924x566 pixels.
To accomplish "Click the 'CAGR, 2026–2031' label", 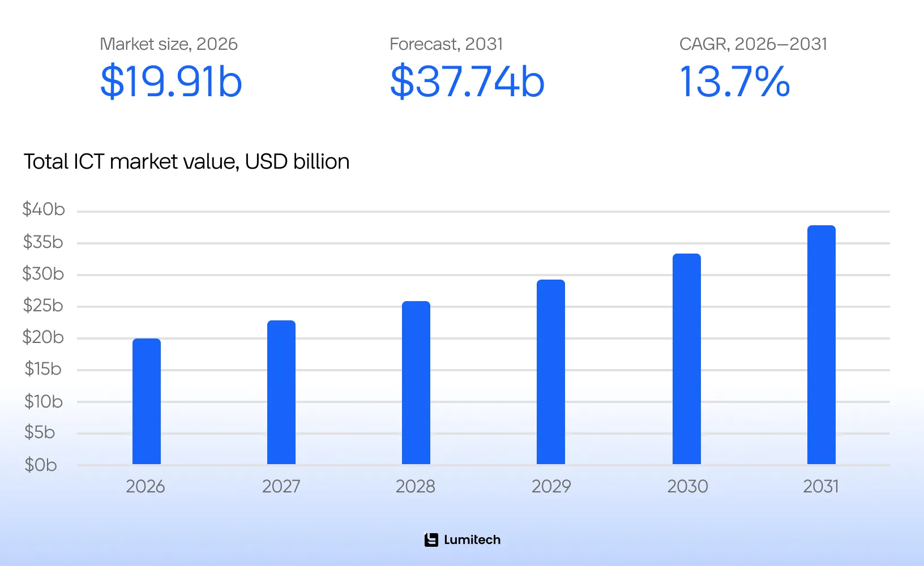I will coord(753,44).
